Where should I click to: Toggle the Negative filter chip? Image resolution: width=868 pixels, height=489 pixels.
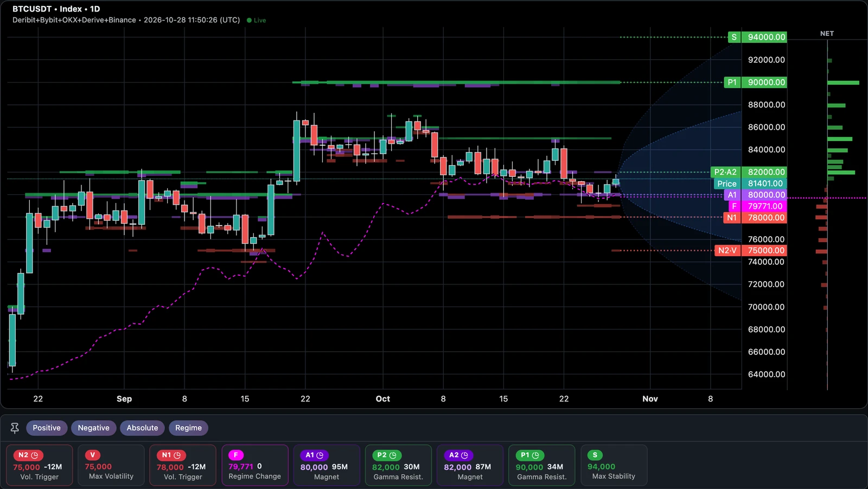[x=93, y=428]
